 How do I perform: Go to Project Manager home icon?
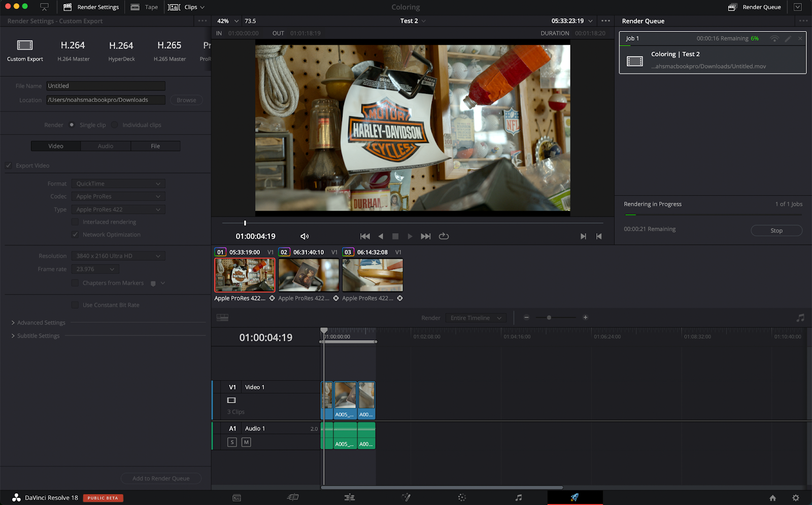tap(772, 498)
